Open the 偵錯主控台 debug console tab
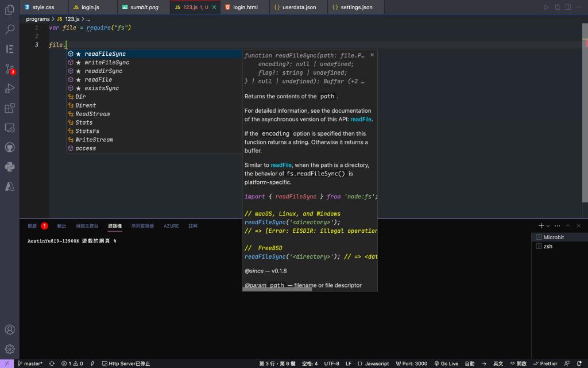This screenshot has height=368, width=588. coord(87,225)
